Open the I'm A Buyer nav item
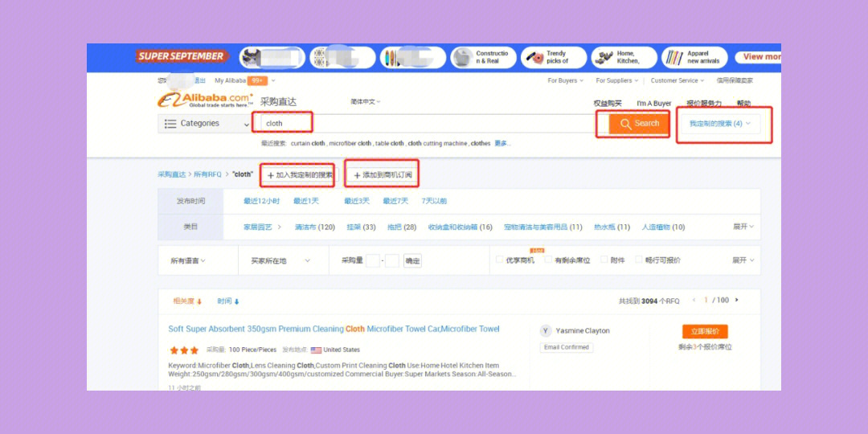The height and width of the screenshot is (434, 868). (x=653, y=104)
